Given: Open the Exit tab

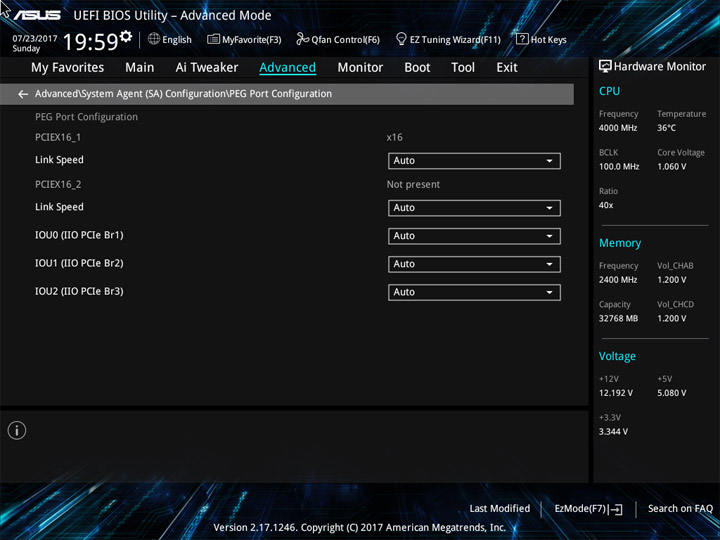Looking at the screenshot, I should [x=507, y=68].
